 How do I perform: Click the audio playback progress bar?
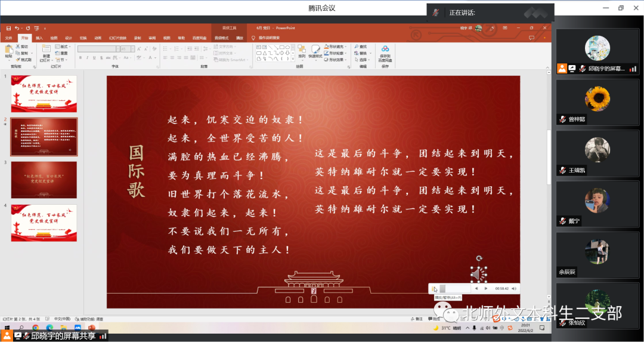(455, 288)
